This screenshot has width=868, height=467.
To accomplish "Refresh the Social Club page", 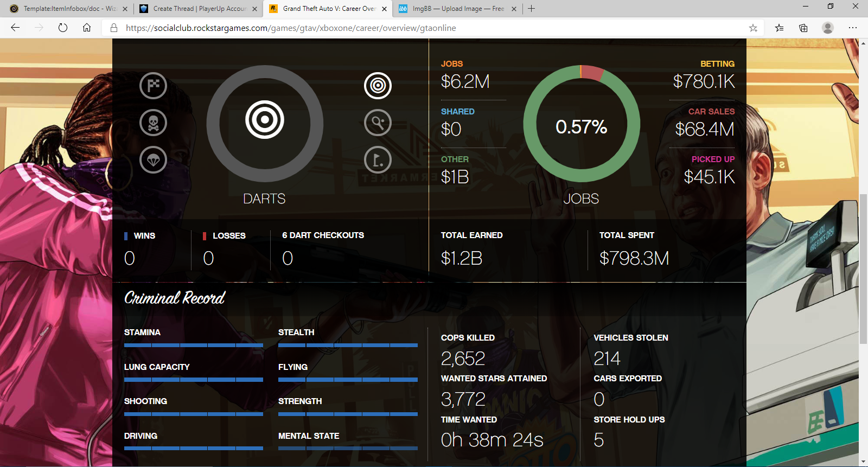I will pos(63,28).
